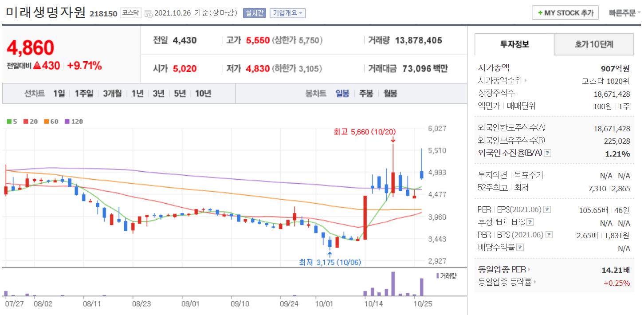Click the stock code 218150
Screen dimensions: 644x315
tap(103, 14)
